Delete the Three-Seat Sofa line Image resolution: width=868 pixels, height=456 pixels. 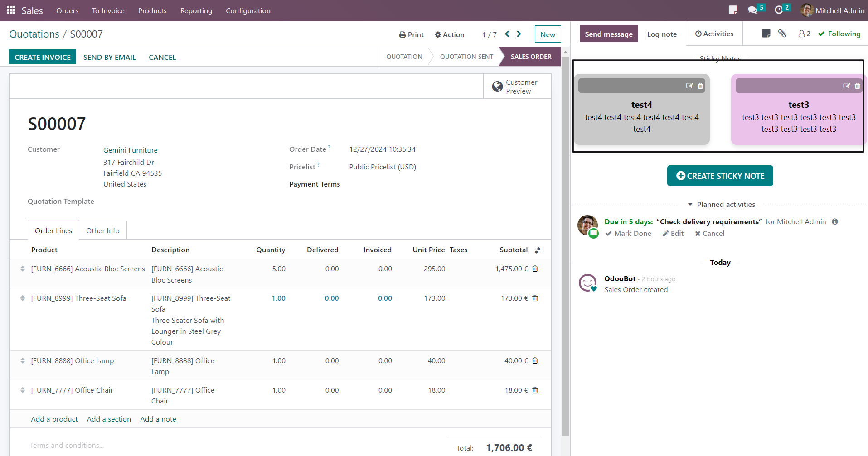tap(535, 298)
